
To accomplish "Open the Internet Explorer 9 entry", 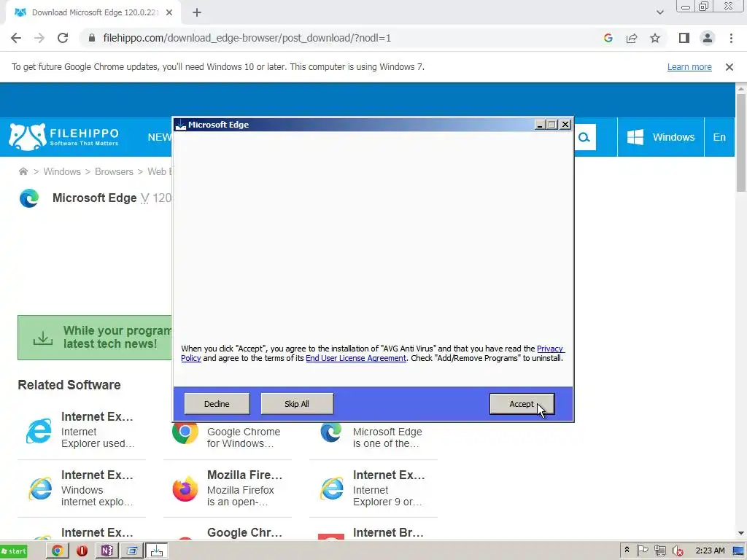I will pyautogui.click(x=373, y=488).
